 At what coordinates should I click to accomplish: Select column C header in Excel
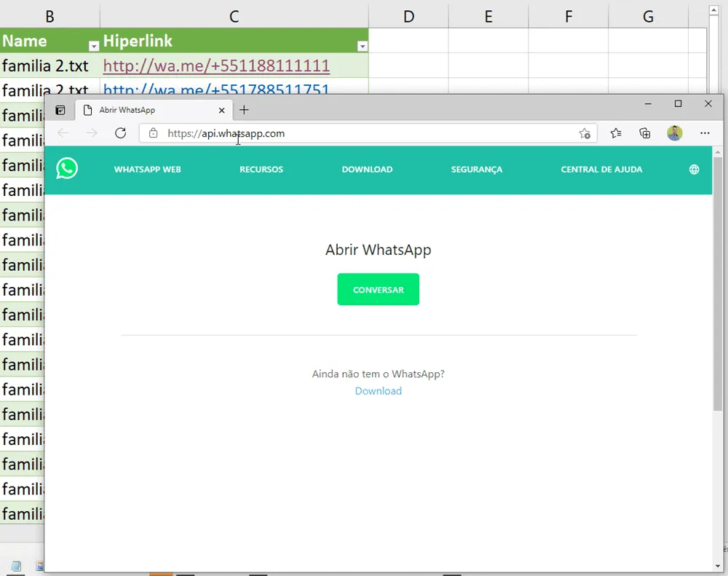pos(234,17)
